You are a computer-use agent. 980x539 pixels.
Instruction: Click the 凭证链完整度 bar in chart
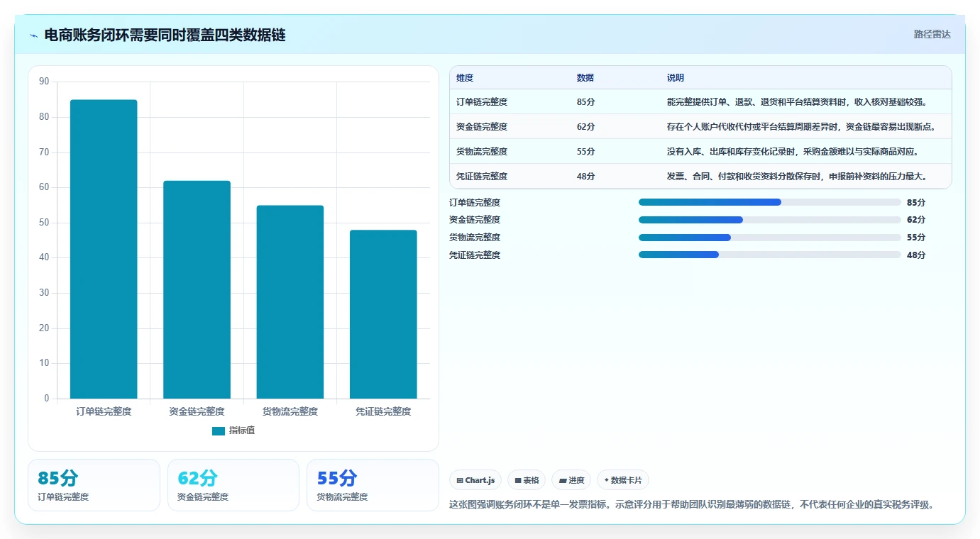coord(383,314)
